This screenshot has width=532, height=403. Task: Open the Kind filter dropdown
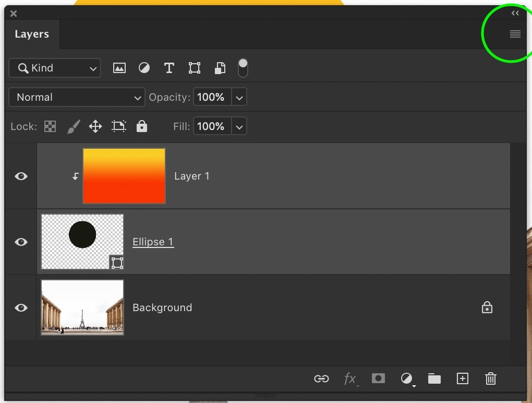[x=55, y=68]
